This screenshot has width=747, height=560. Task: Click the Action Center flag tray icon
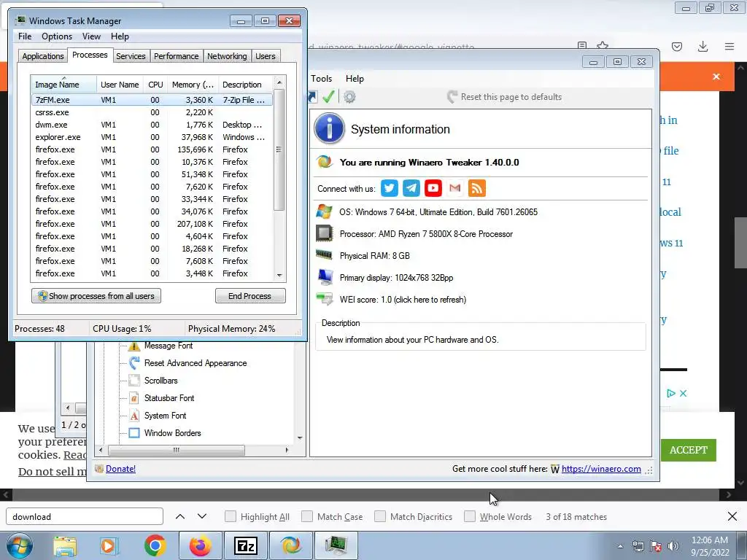(x=656, y=546)
